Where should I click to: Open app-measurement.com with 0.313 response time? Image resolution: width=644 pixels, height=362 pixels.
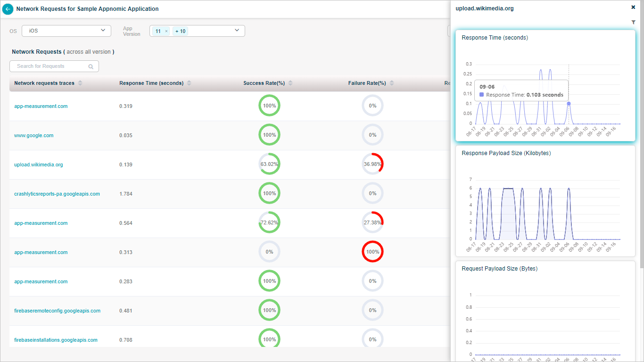41,252
